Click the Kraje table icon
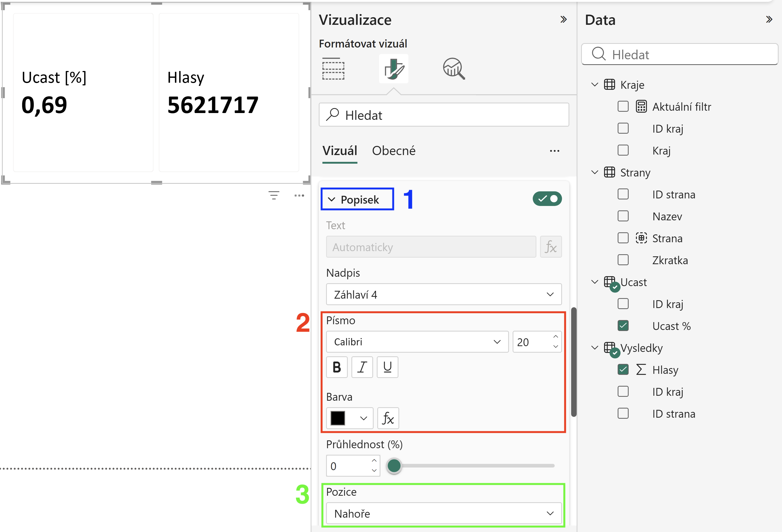 click(609, 85)
